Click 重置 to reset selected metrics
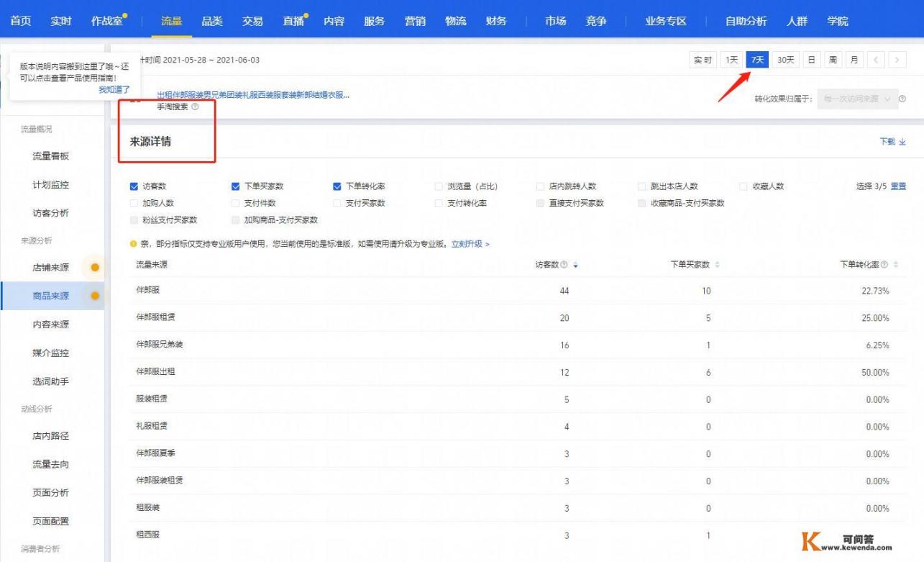 (x=899, y=186)
